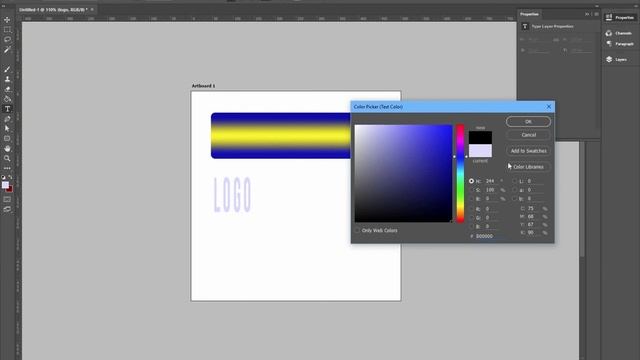Select the Rectangle shape tool
Image resolution: width=640 pixels, height=360 pixels.
coord(7,138)
